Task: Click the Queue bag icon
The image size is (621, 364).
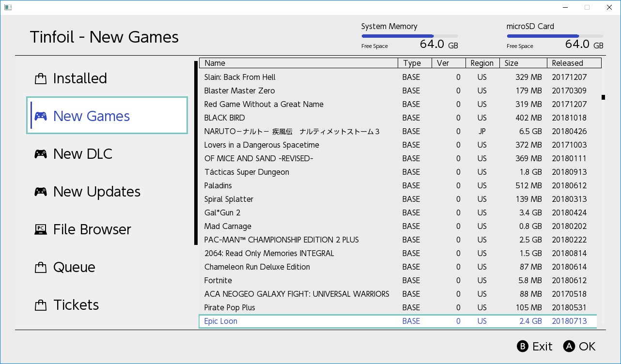Action: 41,267
